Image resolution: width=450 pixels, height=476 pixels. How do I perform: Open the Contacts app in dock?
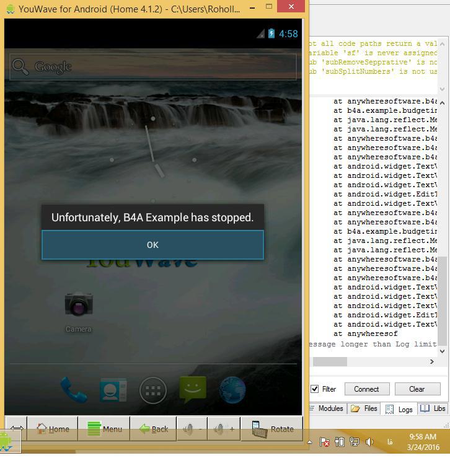113,390
